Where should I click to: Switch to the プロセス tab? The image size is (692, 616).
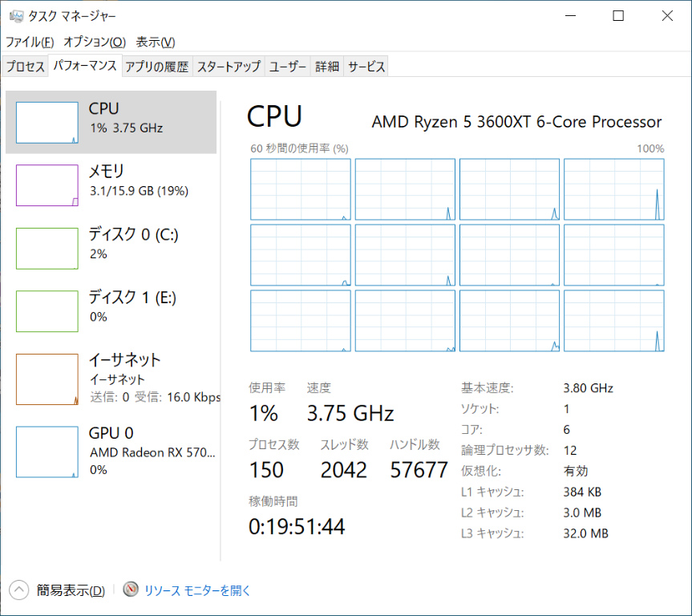(26, 67)
